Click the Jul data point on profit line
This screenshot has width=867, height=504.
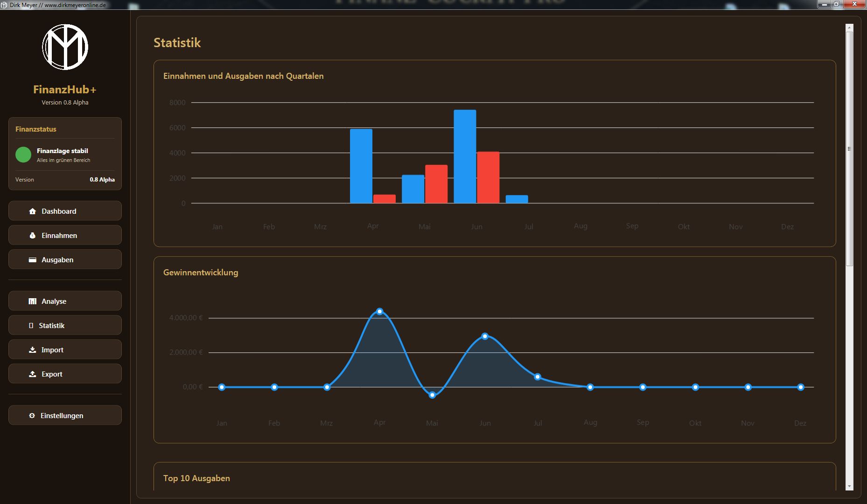point(538,377)
